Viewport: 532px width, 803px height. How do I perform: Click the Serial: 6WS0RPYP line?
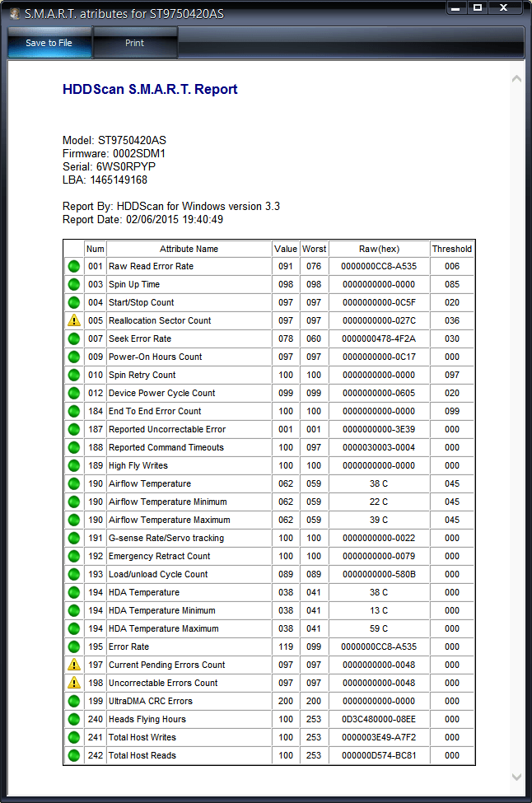point(109,167)
